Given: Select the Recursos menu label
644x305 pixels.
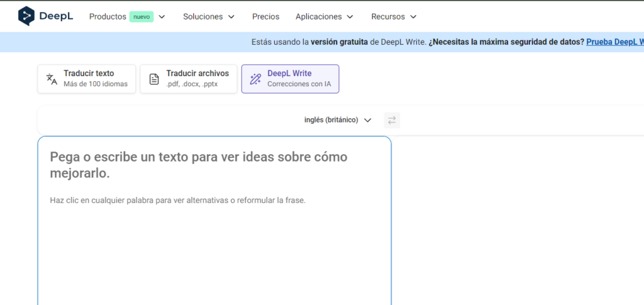Looking at the screenshot, I should click(x=387, y=17).
